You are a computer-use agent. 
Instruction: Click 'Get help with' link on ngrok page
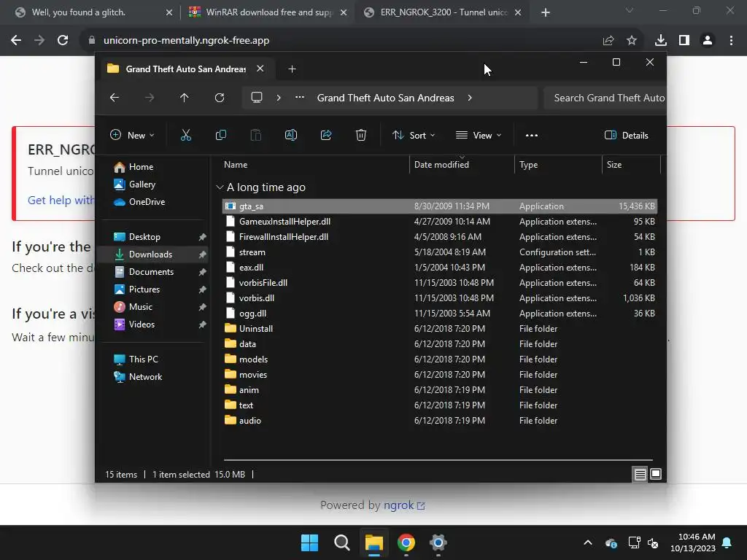click(x=61, y=200)
